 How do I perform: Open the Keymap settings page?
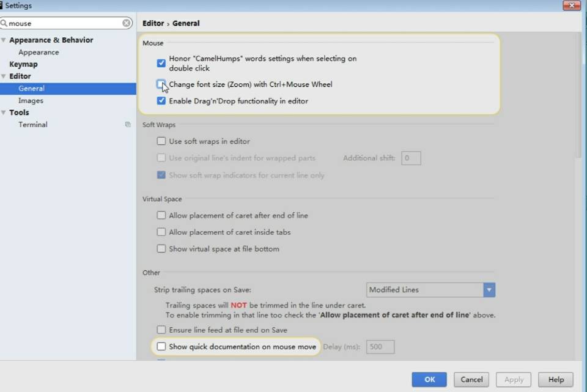[x=23, y=64]
